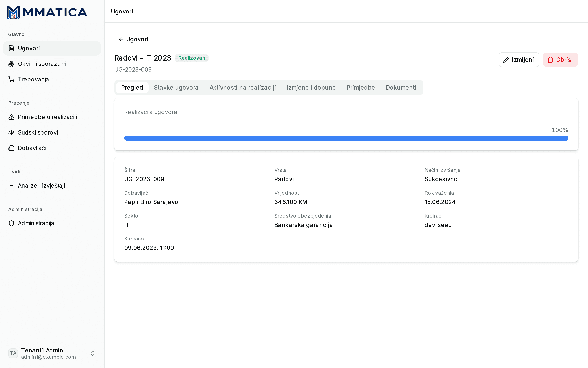Click the 100% progress value
This screenshot has width=588, height=368.
pyautogui.click(x=560, y=130)
